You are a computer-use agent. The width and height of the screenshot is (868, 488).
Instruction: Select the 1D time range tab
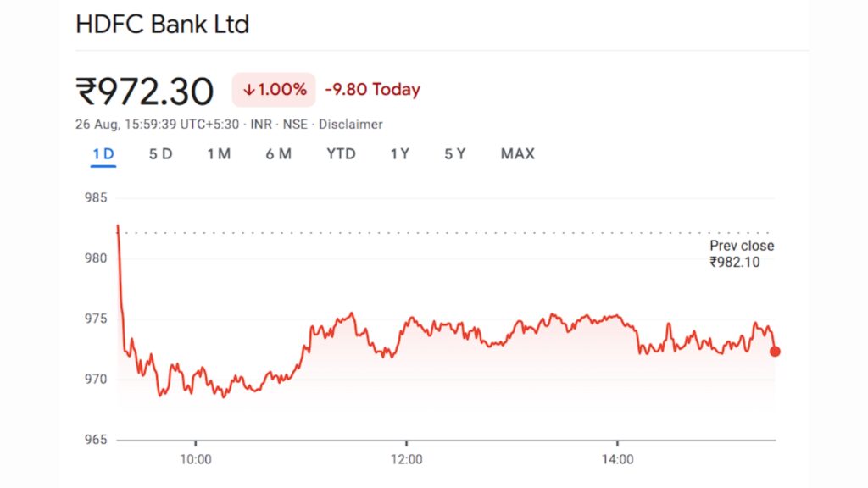pos(102,154)
